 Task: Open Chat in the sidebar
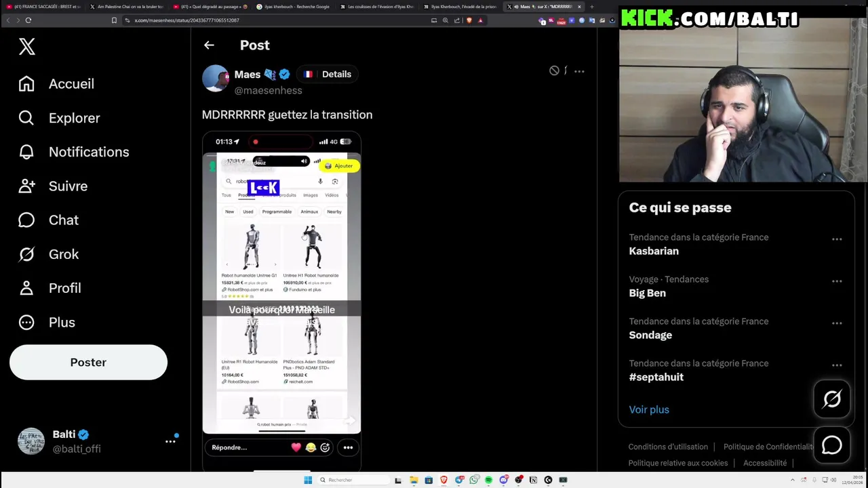[49, 220]
